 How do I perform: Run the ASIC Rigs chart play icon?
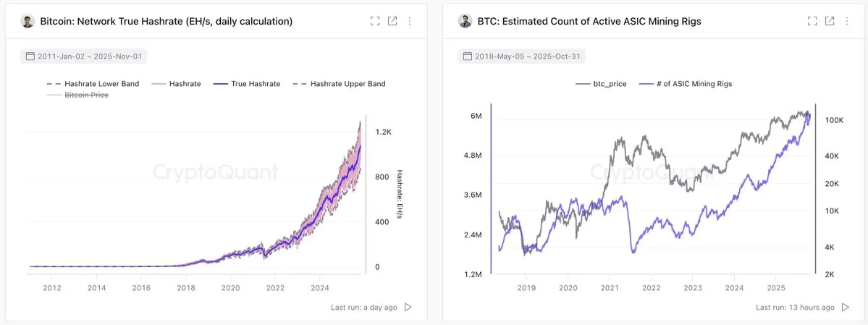(846, 307)
